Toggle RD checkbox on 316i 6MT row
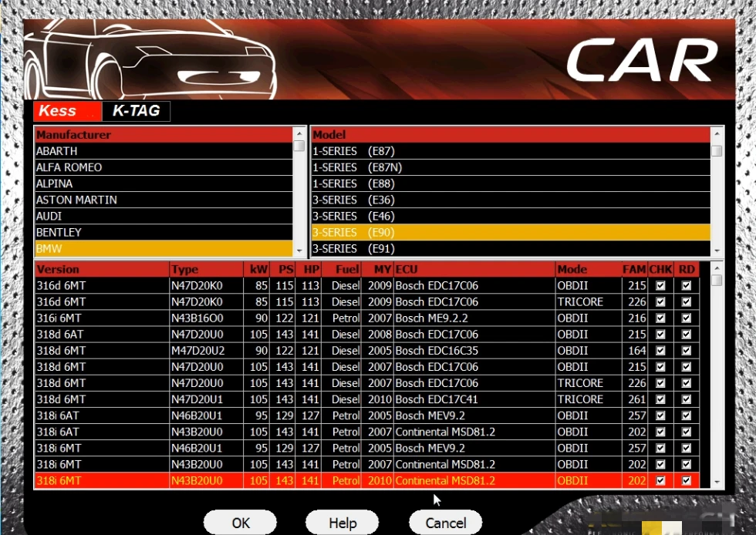This screenshot has width=756, height=535. coord(686,318)
